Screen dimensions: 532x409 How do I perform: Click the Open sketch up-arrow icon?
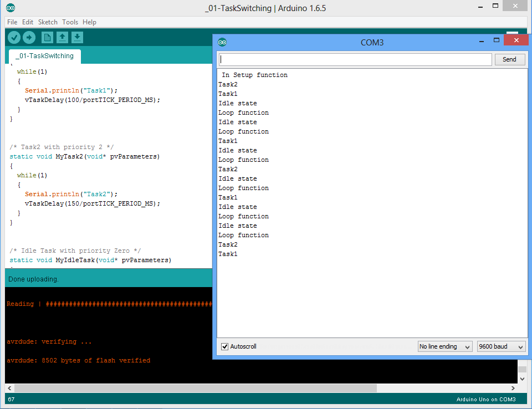click(63, 37)
